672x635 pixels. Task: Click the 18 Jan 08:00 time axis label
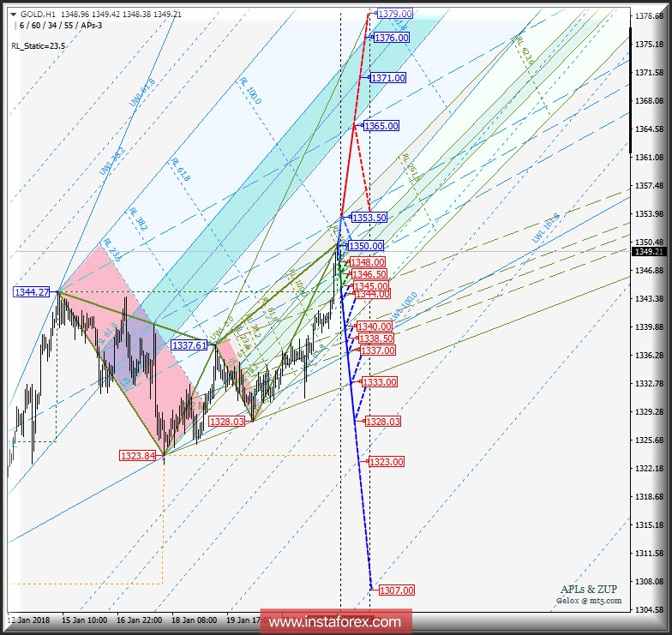click(194, 620)
